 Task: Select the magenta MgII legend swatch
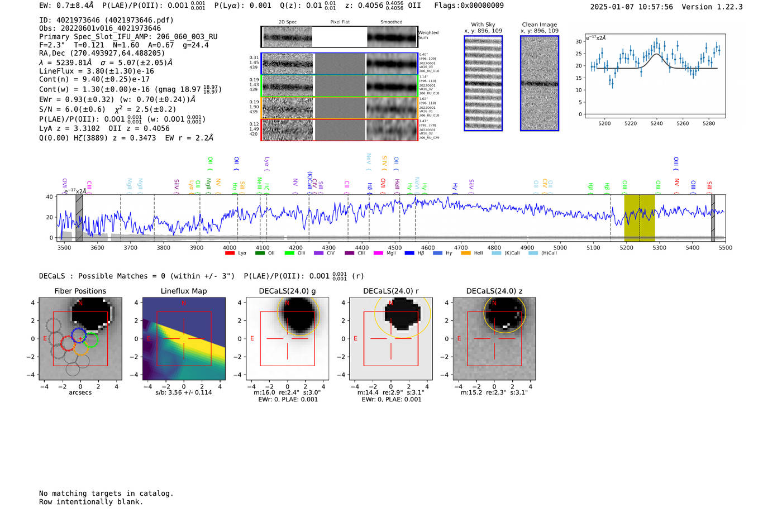pyautogui.click(x=378, y=253)
